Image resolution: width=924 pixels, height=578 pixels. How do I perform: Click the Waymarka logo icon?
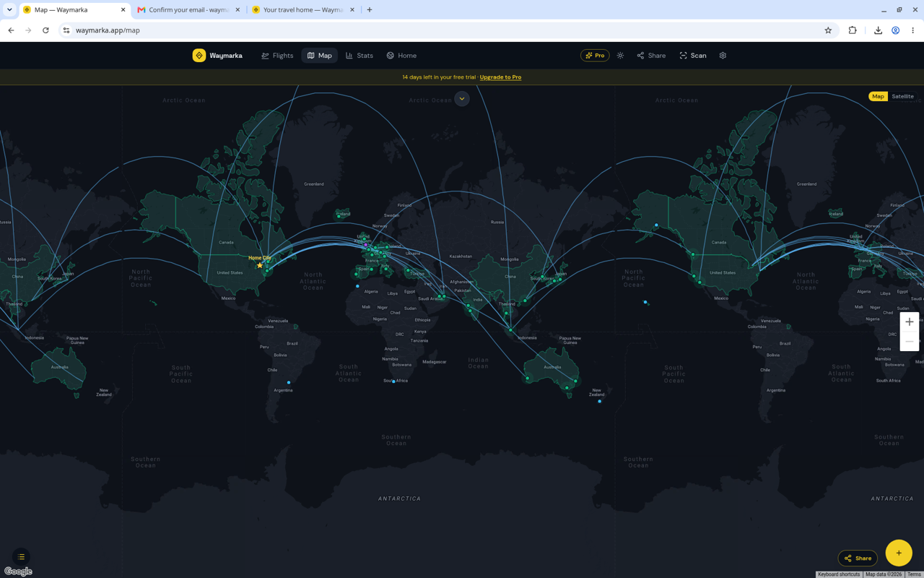199,56
